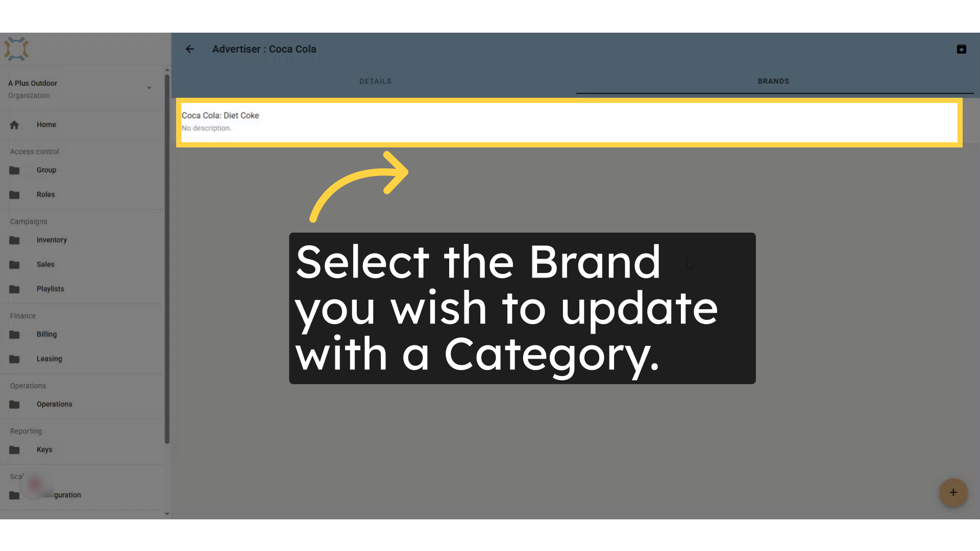980x551 pixels.
Task: Click the sidebar vertical scrollbar thumb
Action: [x=167, y=259]
